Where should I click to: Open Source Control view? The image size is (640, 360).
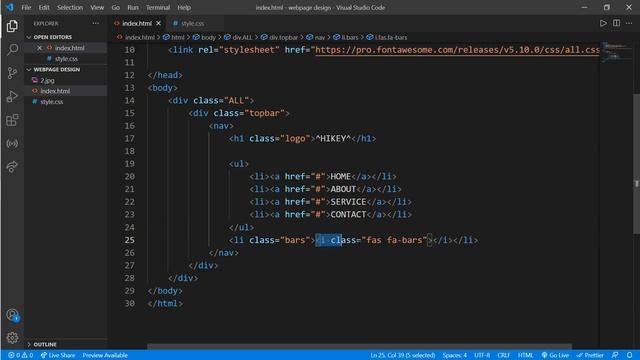(x=12, y=73)
